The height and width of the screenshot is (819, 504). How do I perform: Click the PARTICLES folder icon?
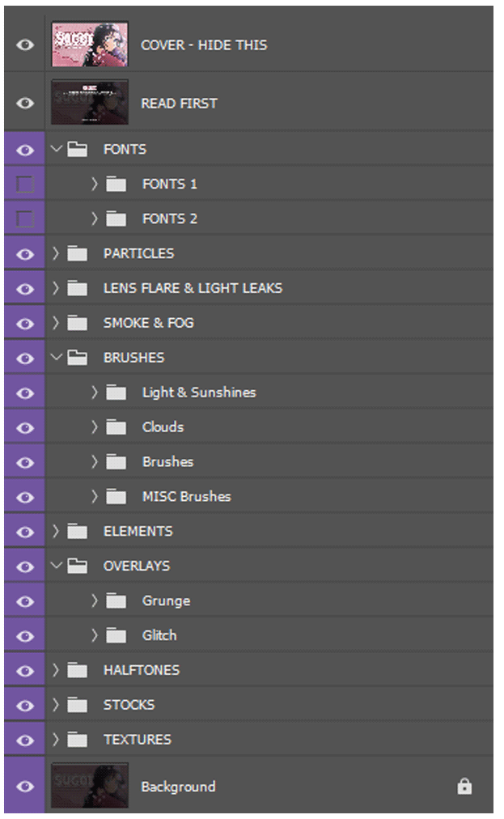pyautogui.click(x=78, y=253)
